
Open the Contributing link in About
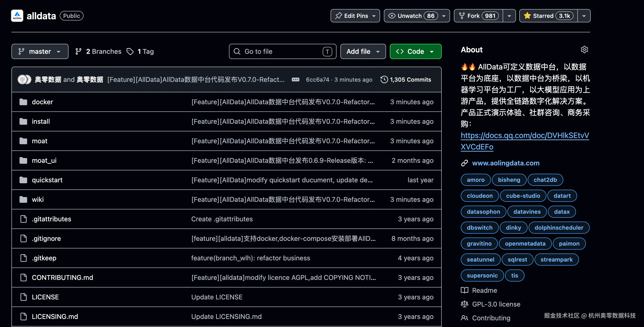tap(491, 318)
